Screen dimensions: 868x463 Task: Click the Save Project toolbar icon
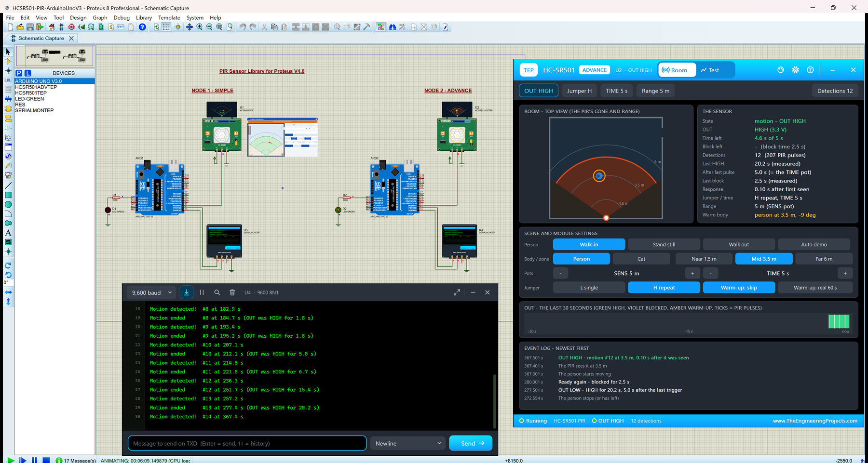(x=30, y=27)
